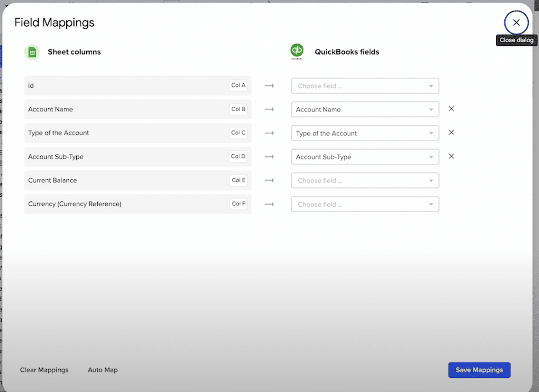Click the QuickBooks logo icon

[297, 51]
